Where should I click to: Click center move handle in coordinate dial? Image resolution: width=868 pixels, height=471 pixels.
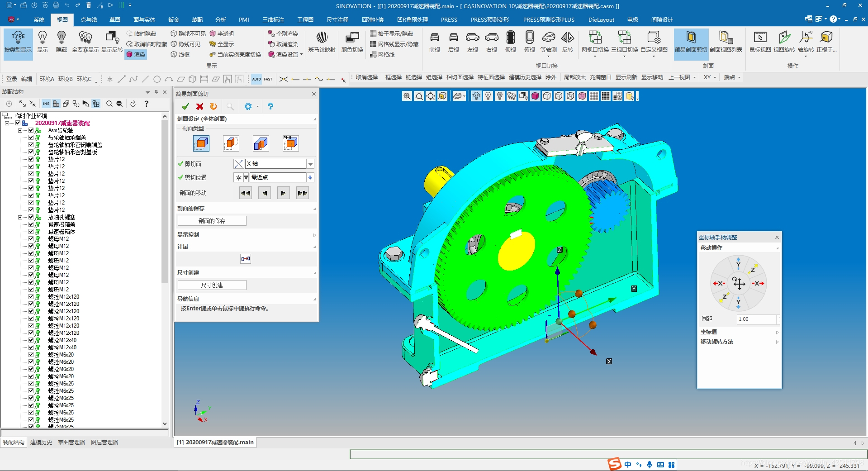[x=739, y=283]
